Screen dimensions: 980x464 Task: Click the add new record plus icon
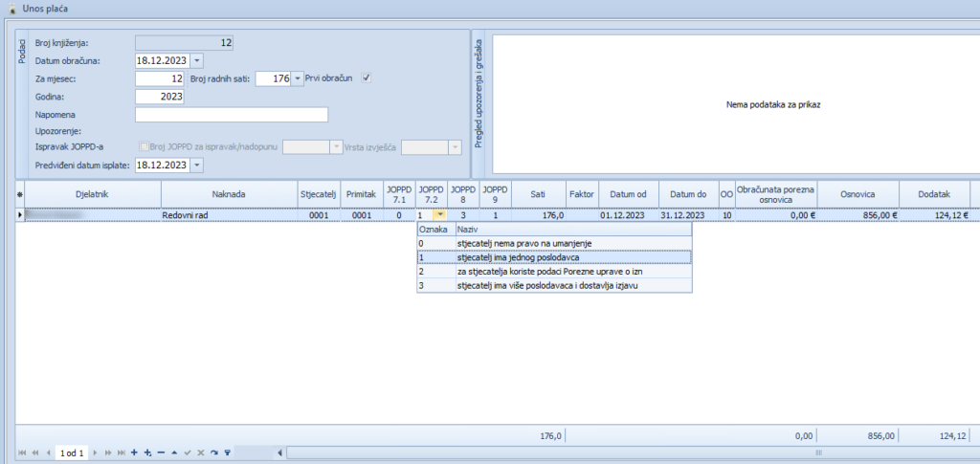(134, 452)
